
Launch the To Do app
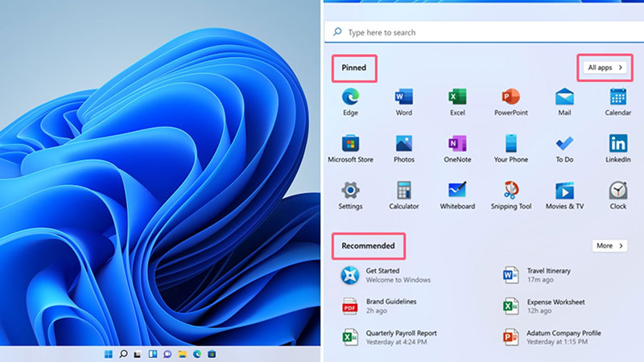point(564,149)
